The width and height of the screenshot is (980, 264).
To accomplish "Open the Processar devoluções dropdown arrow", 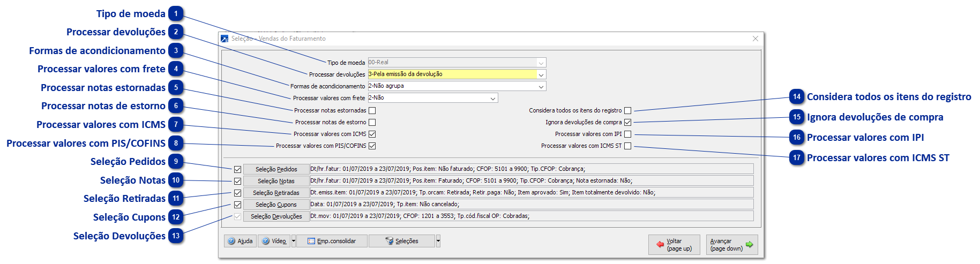I will 541,74.
